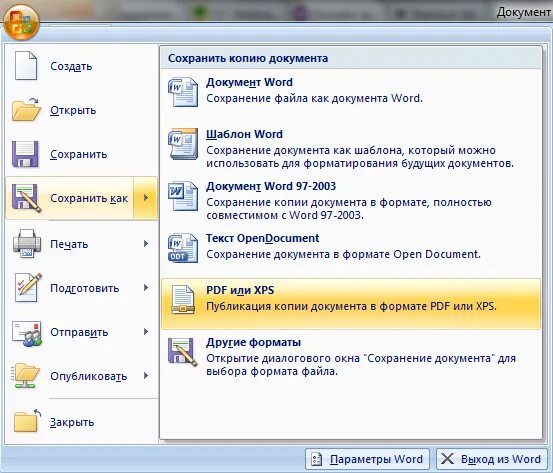Choose Создать from the Office menu
Image resolution: width=553 pixels, height=473 pixels.
(81, 66)
